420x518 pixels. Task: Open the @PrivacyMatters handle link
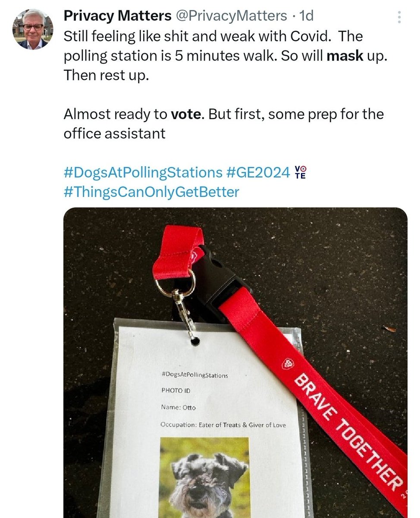point(231,16)
